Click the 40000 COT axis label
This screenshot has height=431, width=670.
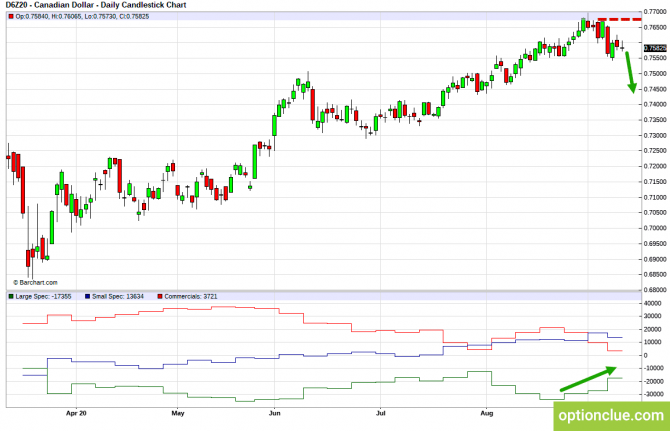click(x=652, y=303)
